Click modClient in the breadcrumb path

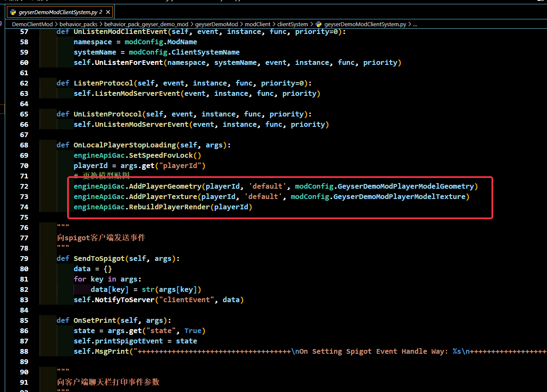click(x=258, y=24)
